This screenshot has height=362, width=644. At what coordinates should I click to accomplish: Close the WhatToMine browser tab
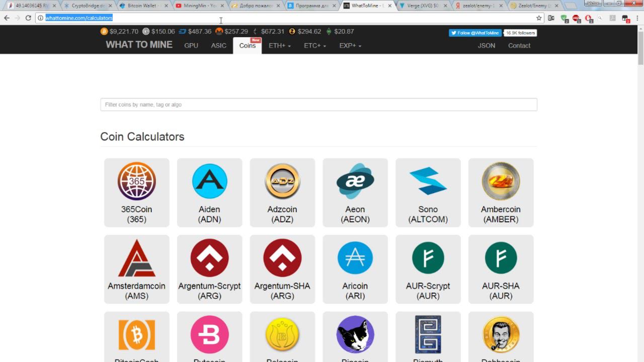389,6
